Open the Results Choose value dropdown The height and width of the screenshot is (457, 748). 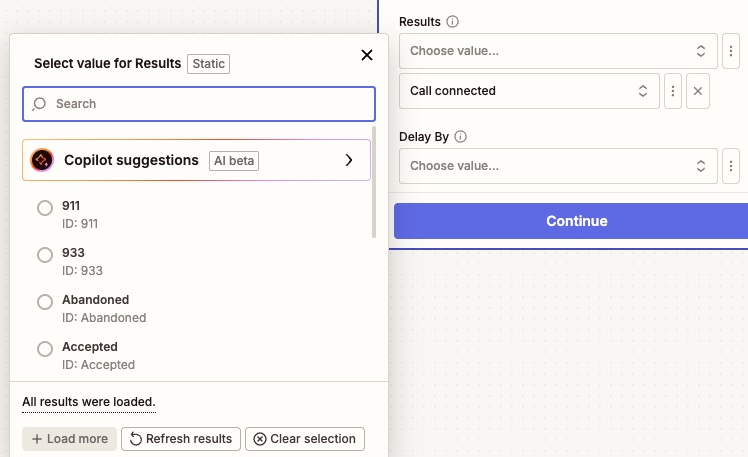pos(557,51)
